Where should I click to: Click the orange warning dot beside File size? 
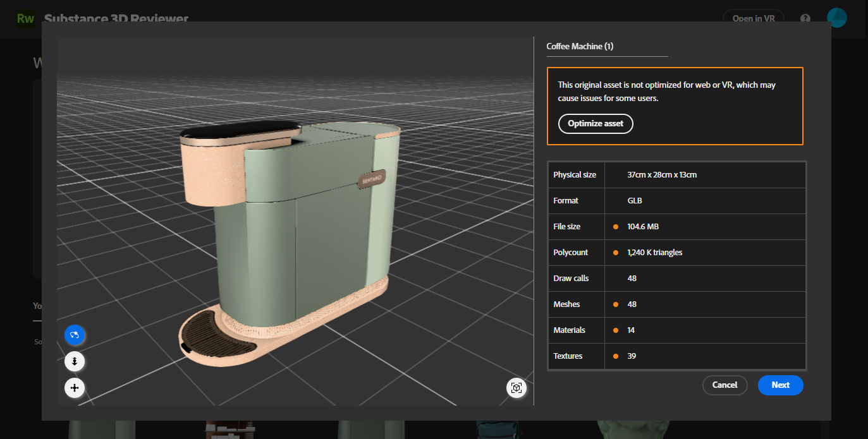pyautogui.click(x=615, y=227)
